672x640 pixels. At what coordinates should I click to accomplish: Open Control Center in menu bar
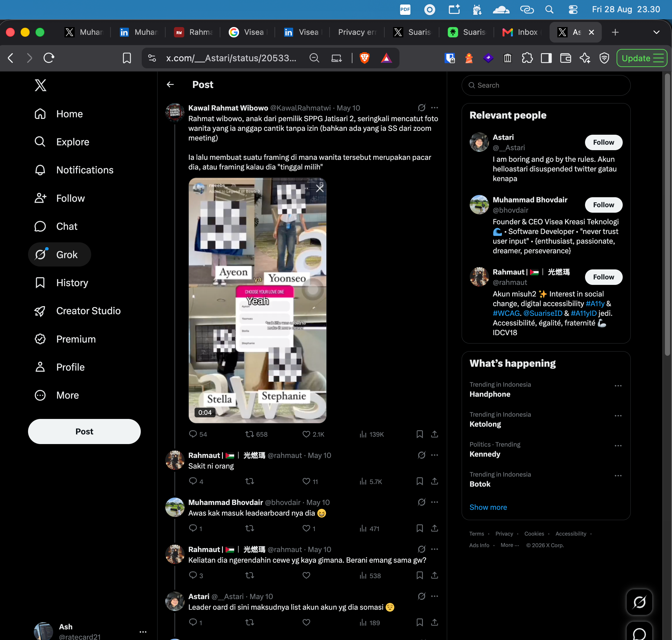573,10
